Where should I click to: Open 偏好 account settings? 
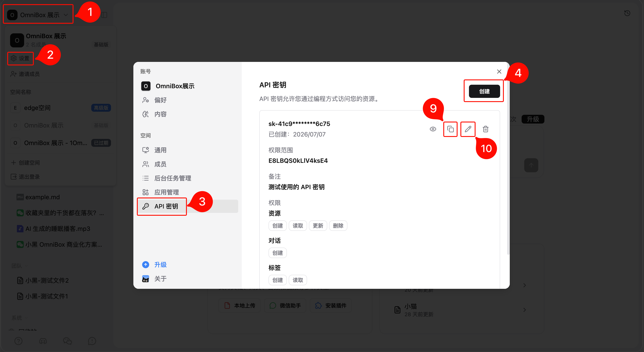(188, 100)
